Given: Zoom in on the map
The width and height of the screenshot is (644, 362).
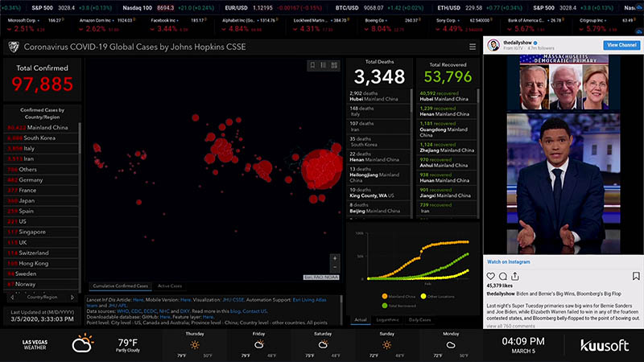Looking at the screenshot, I should [335, 258].
